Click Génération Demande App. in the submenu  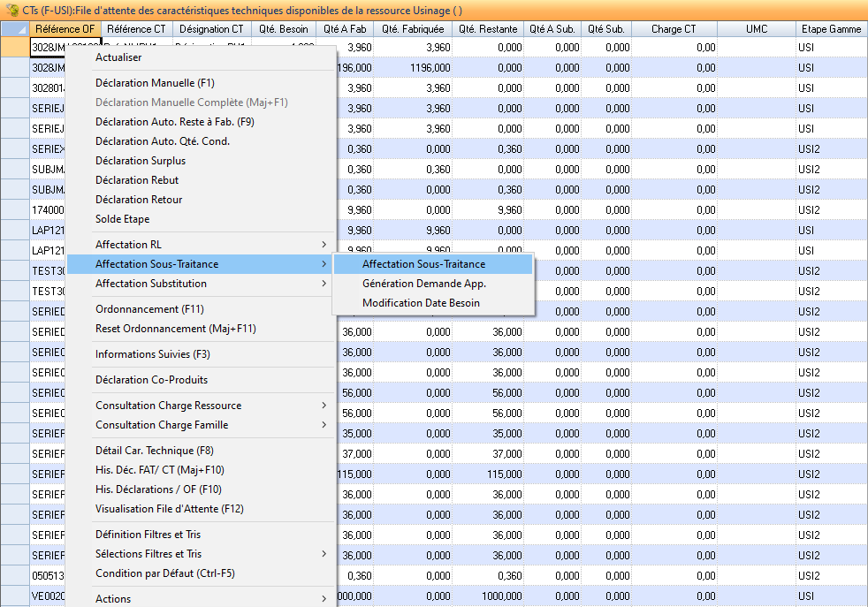pyautogui.click(x=424, y=284)
